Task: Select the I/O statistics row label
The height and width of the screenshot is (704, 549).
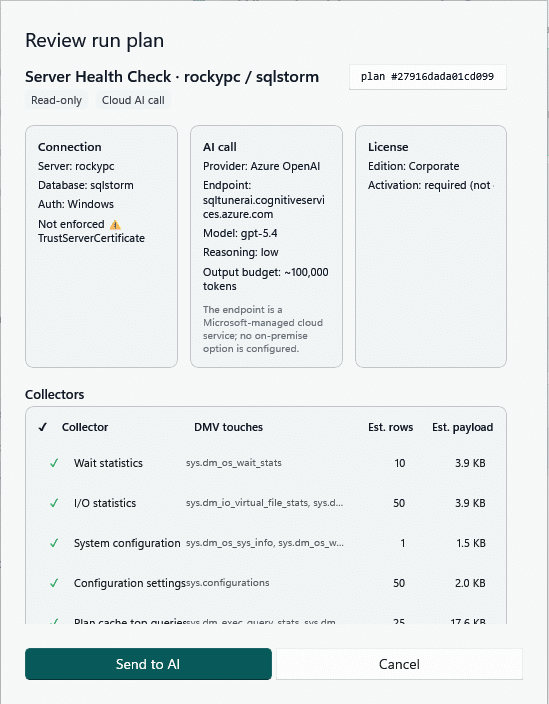Action: point(105,503)
